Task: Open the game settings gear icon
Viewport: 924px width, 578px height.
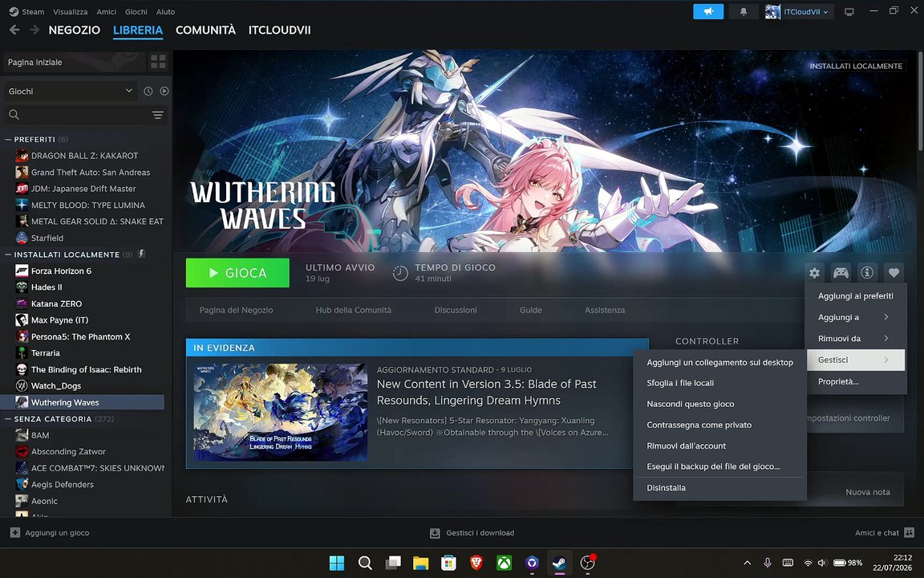Action: coord(814,272)
